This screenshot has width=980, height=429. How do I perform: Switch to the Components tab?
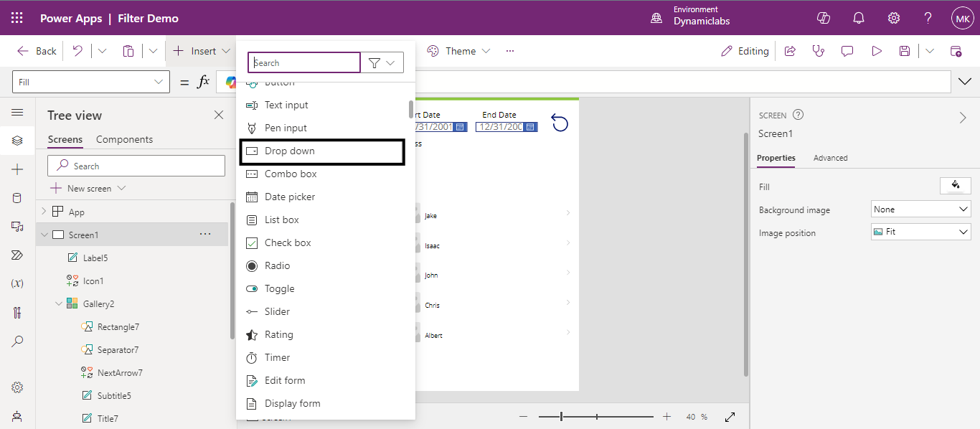tap(124, 139)
